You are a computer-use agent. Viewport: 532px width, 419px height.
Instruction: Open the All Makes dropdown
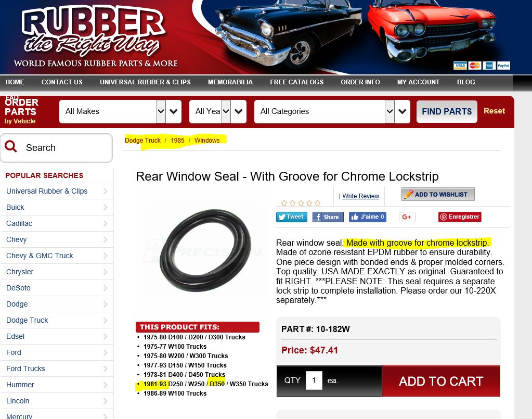(x=120, y=111)
